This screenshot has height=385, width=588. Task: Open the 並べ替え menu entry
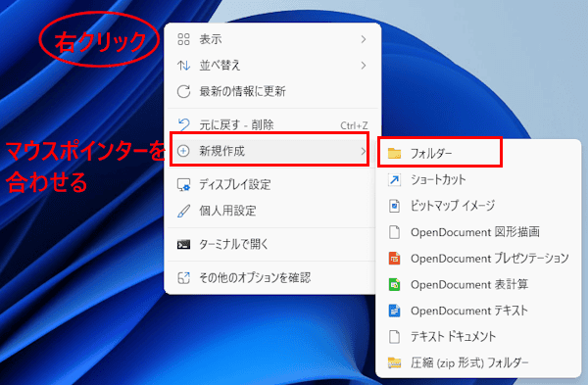[x=272, y=66]
